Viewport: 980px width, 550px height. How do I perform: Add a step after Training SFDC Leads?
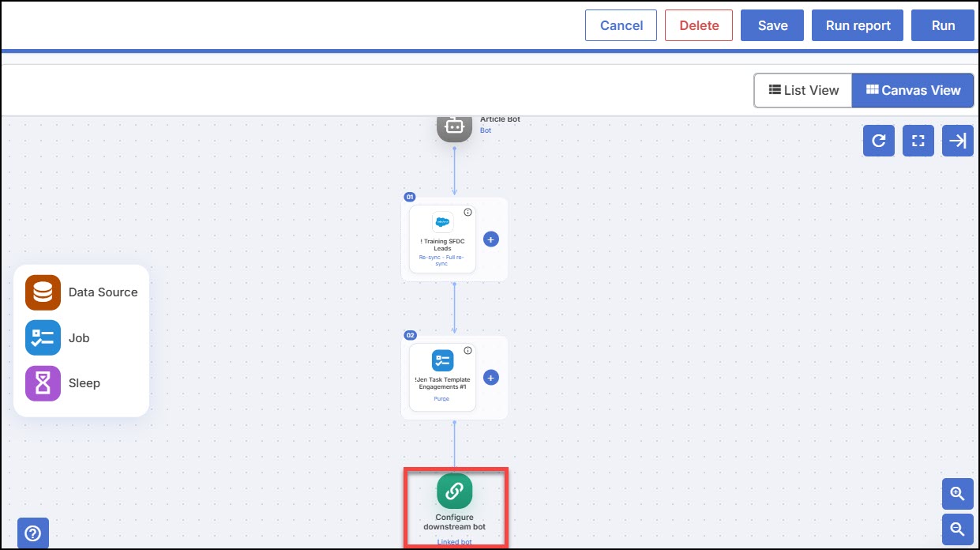pyautogui.click(x=490, y=239)
